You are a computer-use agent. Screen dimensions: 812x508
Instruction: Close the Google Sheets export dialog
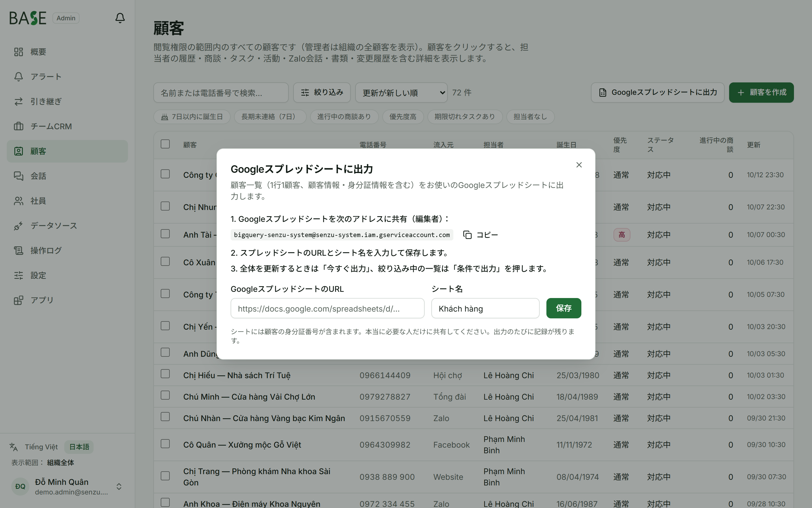tap(579, 165)
